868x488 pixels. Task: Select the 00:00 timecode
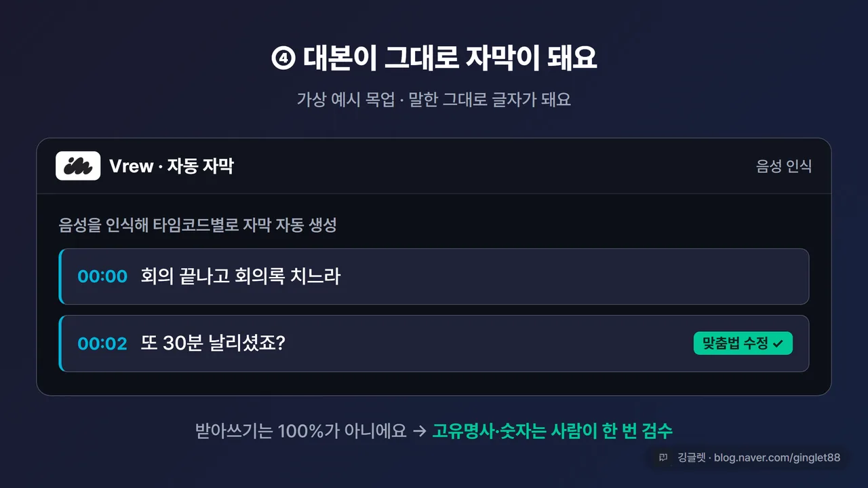click(102, 276)
